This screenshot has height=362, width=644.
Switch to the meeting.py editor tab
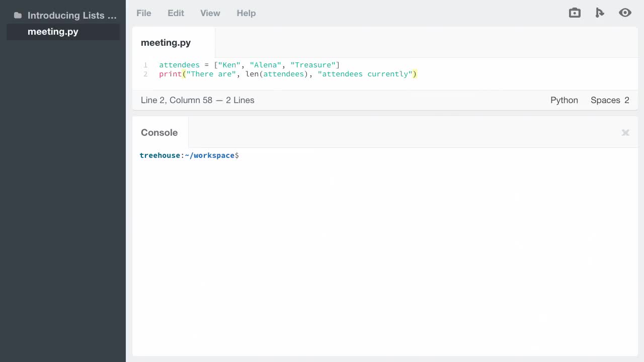click(166, 43)
